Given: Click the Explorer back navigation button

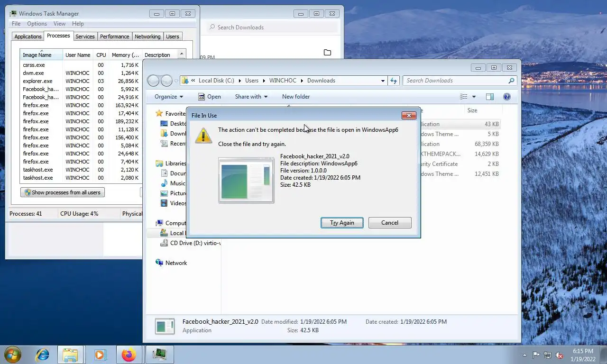Looking at the screenshot, I should pyautogui.click(x=153, y=81).
